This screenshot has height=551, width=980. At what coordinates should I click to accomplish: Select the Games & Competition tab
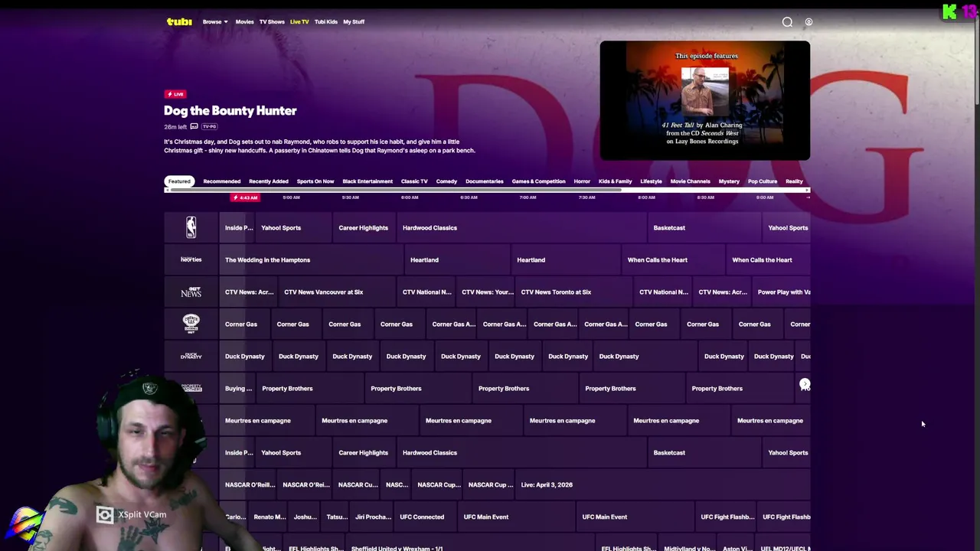(538, 181)
